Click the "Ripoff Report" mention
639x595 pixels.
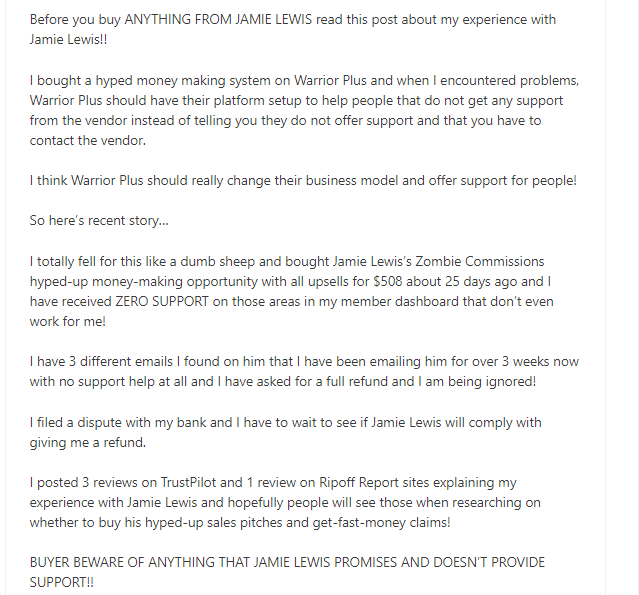coord(359,483)
